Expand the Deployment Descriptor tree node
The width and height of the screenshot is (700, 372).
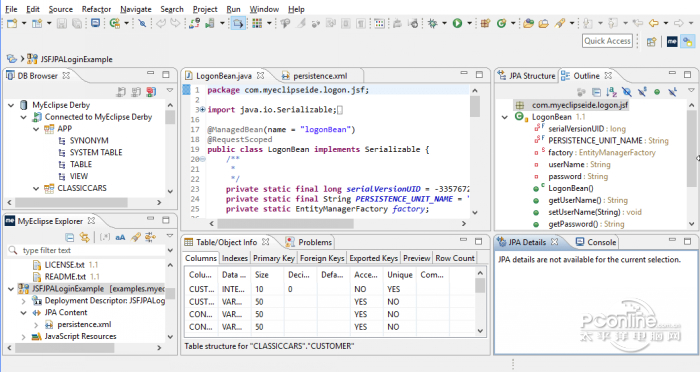[x=24, y=301]
